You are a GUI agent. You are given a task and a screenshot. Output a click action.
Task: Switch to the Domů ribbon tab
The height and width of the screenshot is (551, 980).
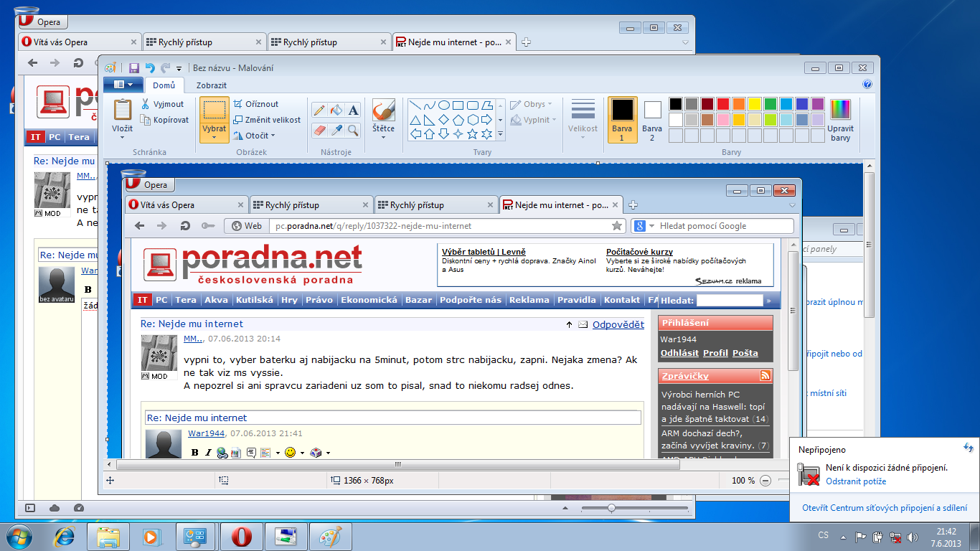[x=164, y=85]
